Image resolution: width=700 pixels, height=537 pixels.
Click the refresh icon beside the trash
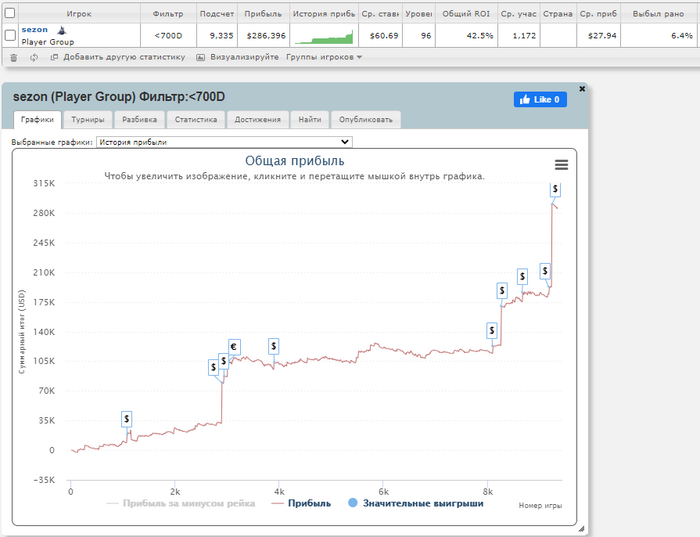point(34,58)
